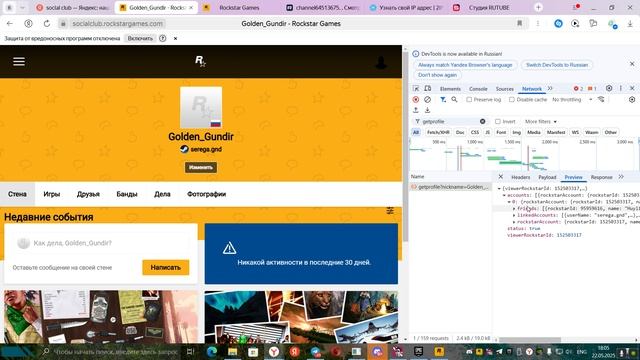Screen dimensions: 640x360
Task: Click the Rockstar Games logo in the page header
Action: click(200, 61)
